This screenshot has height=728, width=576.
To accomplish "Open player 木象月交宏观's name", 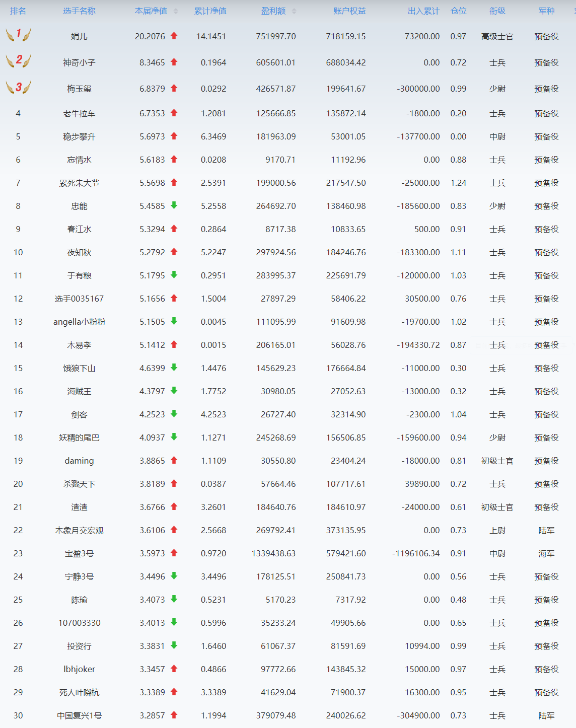I will [x=79, y=530].
